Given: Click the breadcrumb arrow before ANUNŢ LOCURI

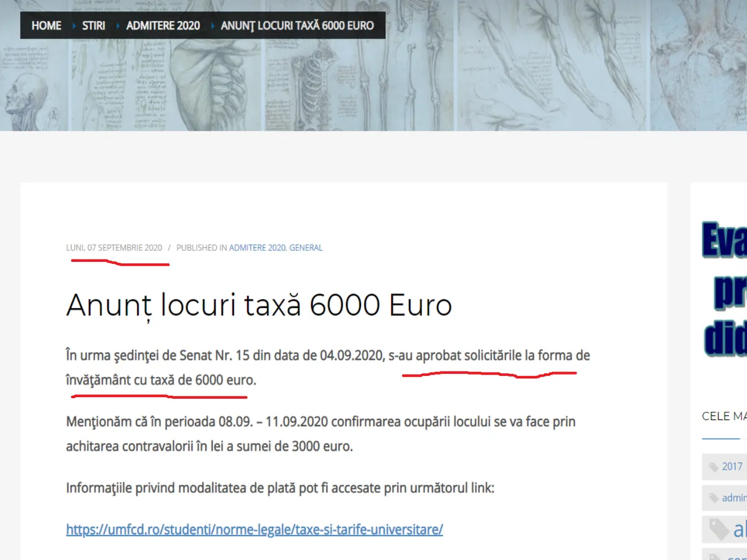Looking at the screenshot, I should (x=211, y=26).
